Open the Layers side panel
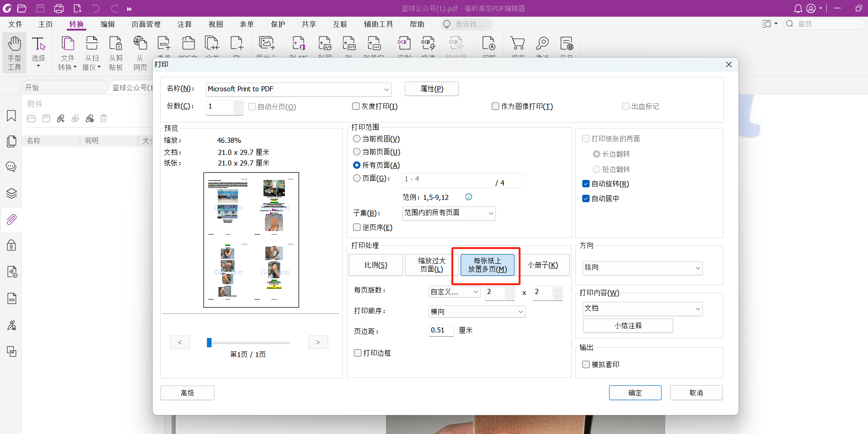Image resolution: width=868 pixels, height=434 pixels. pos(12,193)
